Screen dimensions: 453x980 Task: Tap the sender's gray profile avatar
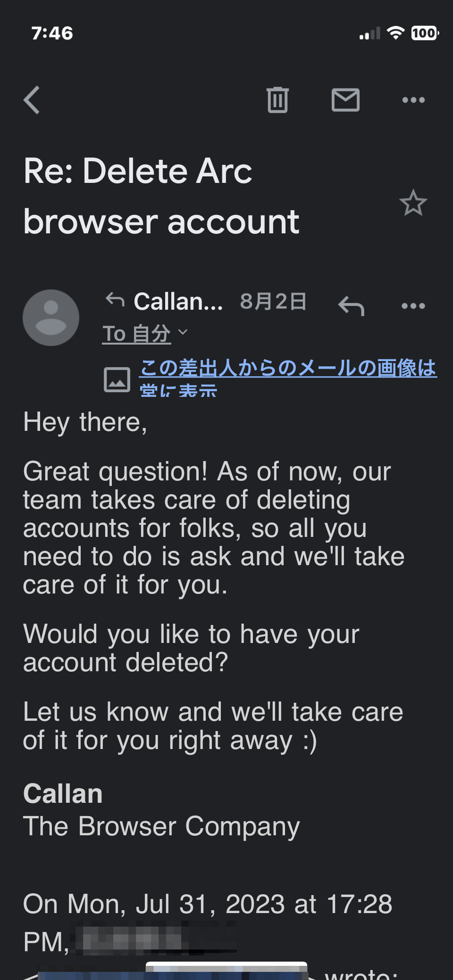click(x=51, y=318)
